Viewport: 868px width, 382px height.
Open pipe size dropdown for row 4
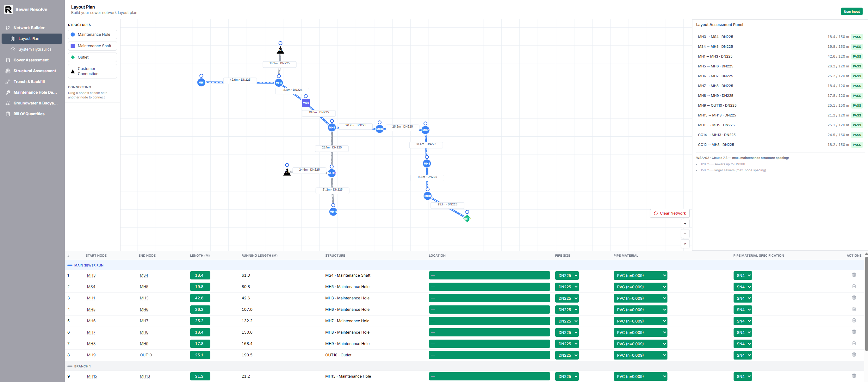click(x=567, y=310)
